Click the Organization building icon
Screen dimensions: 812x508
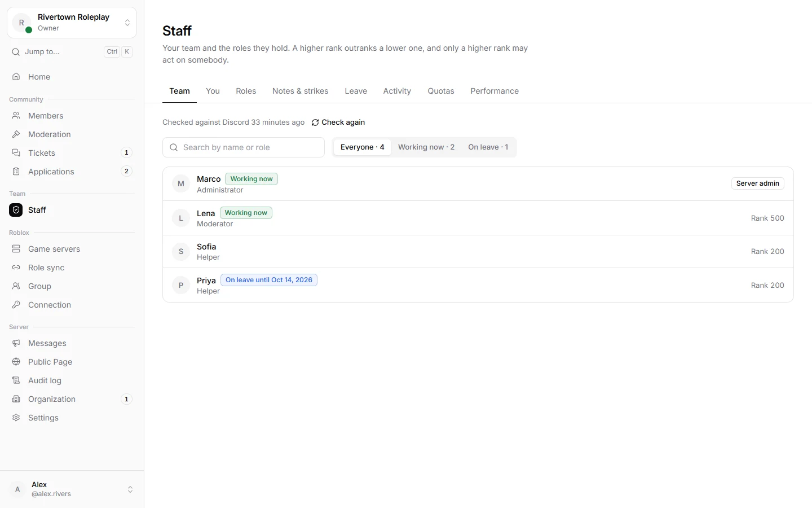pos(16,399)
